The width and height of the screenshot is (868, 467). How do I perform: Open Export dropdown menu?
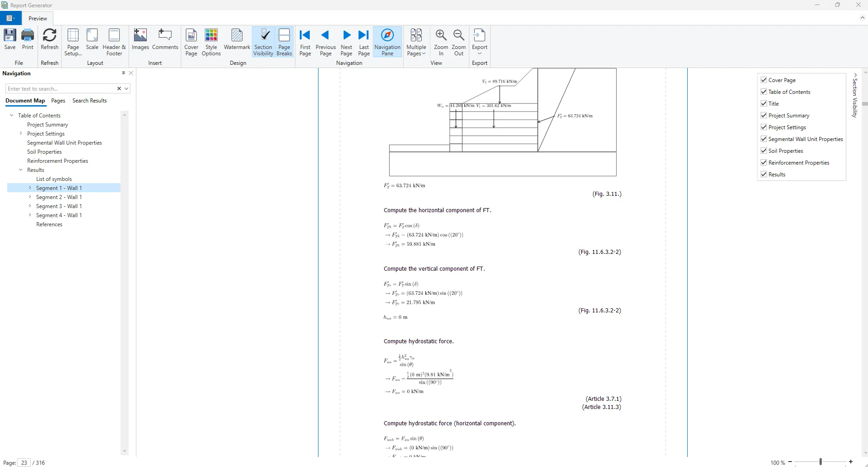click(x=479, y=42)
